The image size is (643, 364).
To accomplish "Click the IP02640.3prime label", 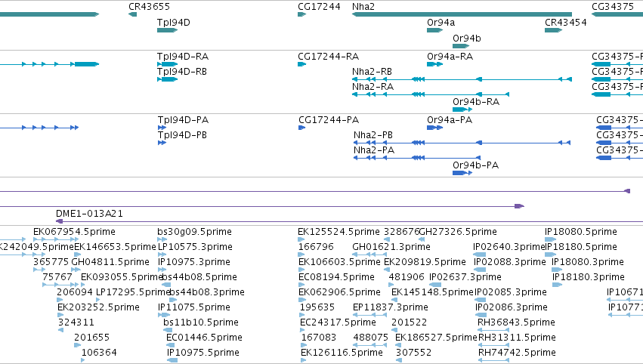I will [x=509, y=247].
